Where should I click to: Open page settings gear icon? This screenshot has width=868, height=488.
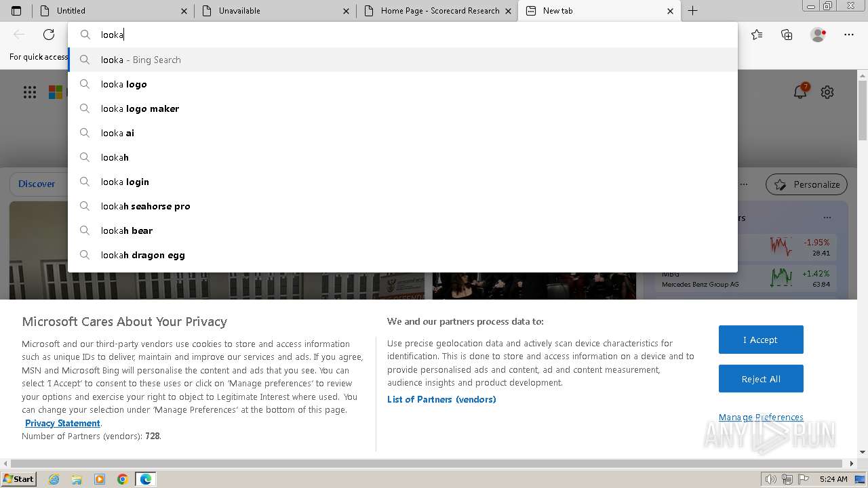point(827,92)
